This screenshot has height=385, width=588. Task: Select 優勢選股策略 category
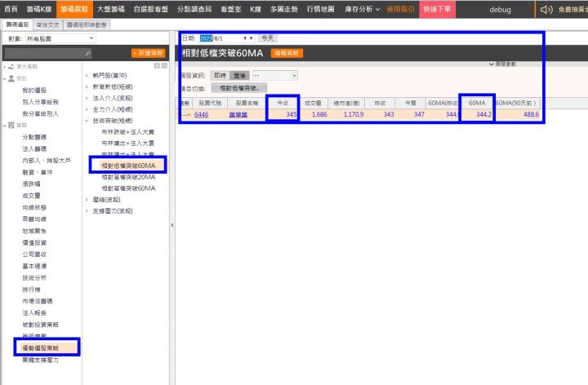pos(41,348)
